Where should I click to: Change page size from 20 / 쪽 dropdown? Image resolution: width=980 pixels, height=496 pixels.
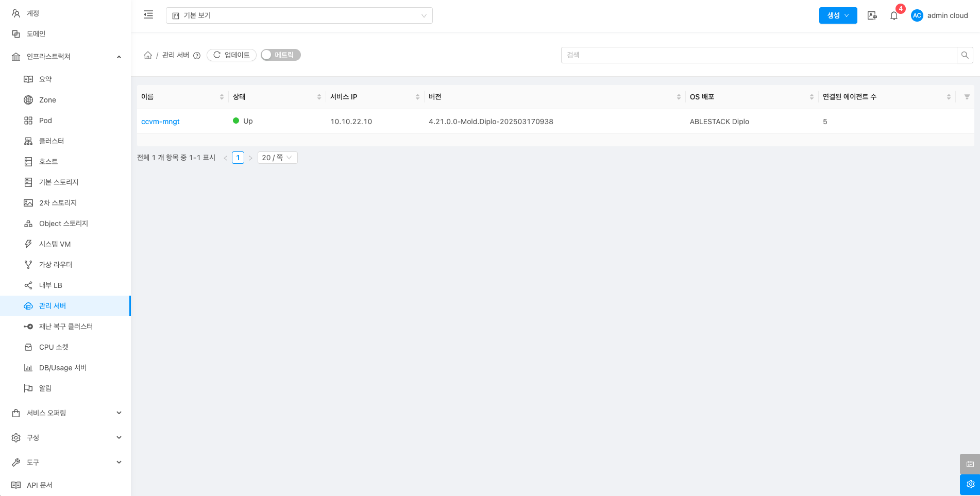coord(277,158)
